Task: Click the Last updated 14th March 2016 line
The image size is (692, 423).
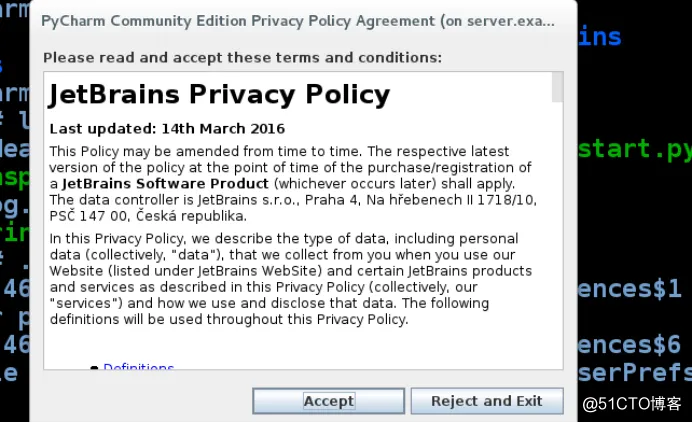Action: tap(167, 128)
